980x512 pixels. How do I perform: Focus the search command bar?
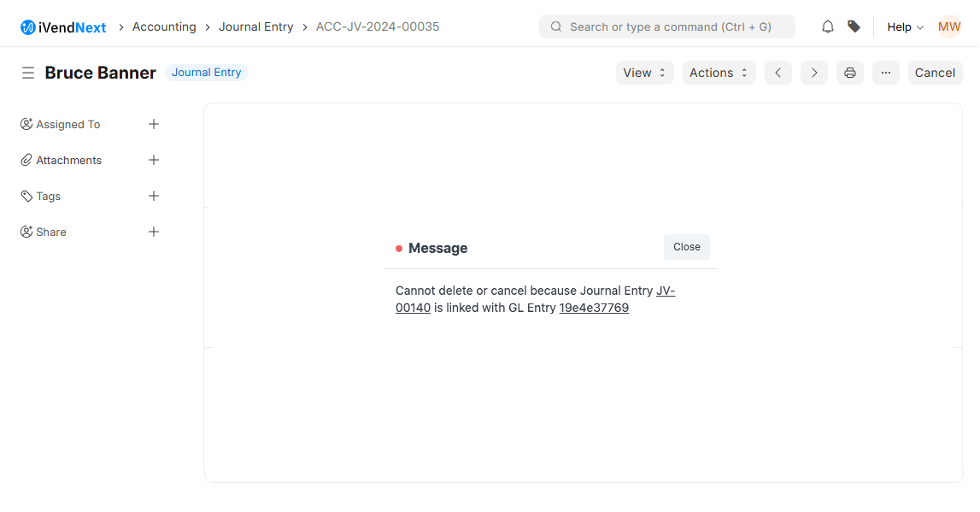point(667,26)
